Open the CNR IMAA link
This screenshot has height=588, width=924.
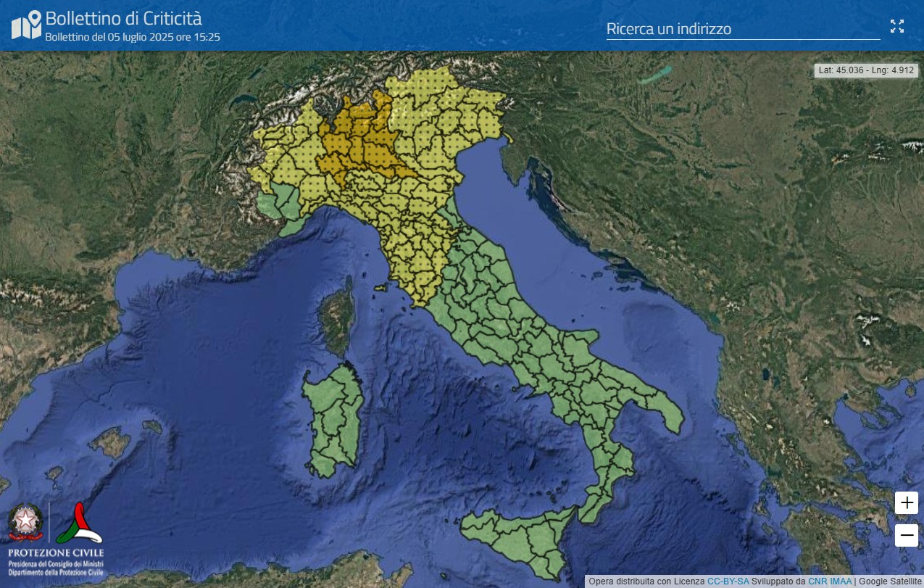[x=830, y=581]
